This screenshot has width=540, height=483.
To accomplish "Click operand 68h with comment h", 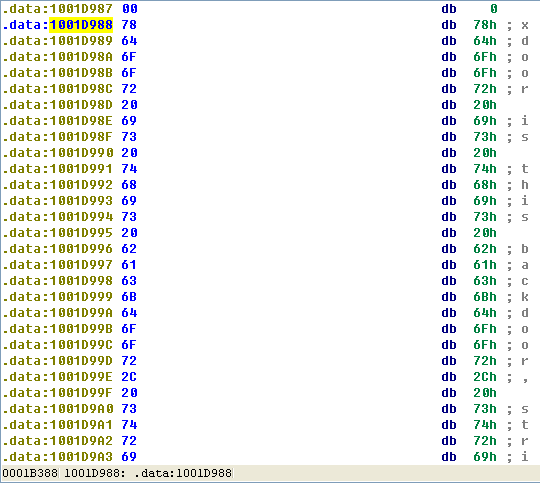I will tap(485, 185).
